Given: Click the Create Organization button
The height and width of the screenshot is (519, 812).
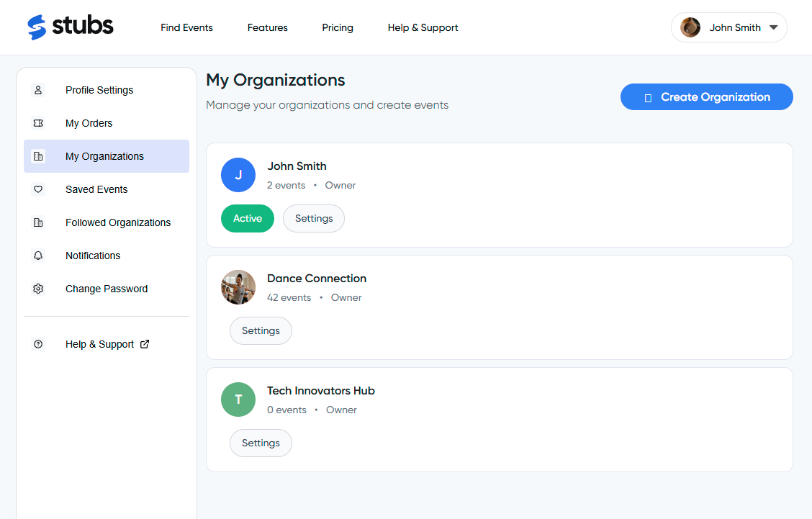Looking at the screenshot, I should point(706,96).
